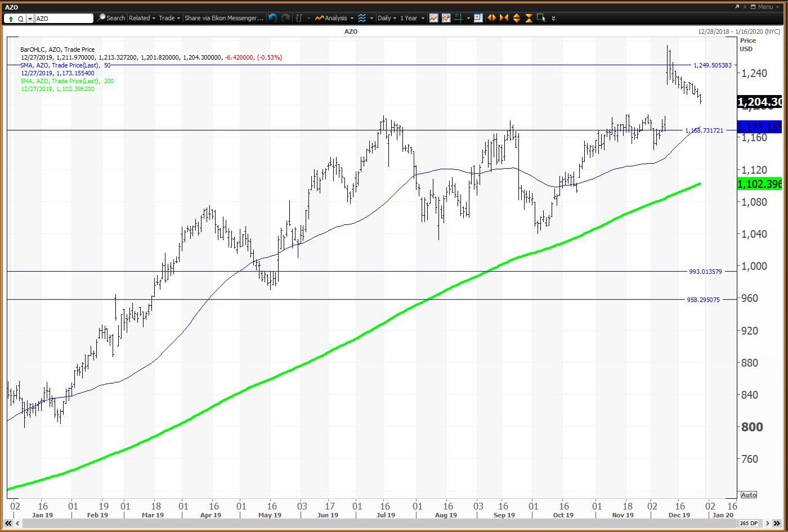Select the SMA 200 legend label
Viewport: 788px width, 532px height.
pyautogui.click(x=68, y=81)
